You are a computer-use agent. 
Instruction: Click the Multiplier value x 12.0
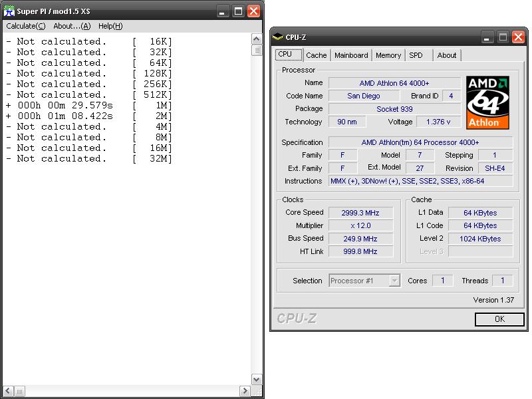(x=360, y=225)
